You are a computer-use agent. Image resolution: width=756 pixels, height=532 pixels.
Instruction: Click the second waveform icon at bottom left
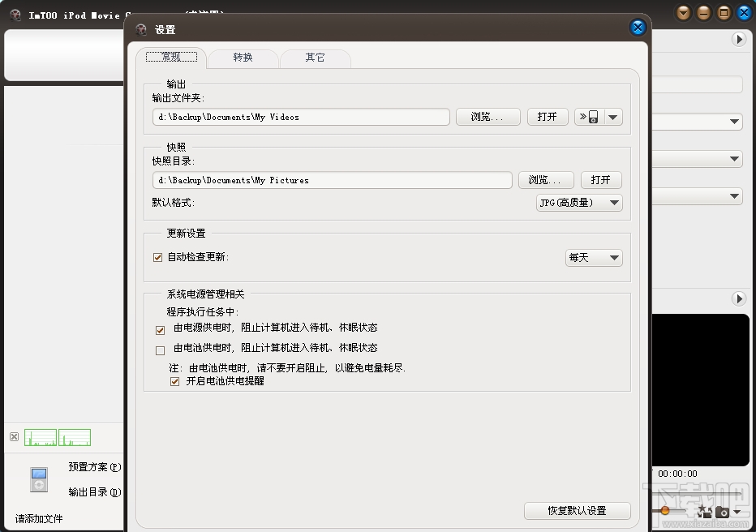click(75, 436)
